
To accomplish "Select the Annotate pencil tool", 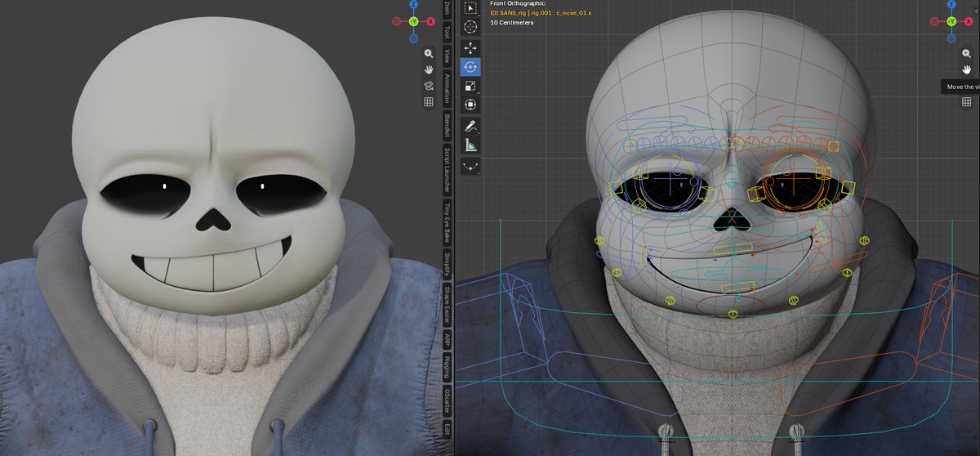I will pos(471,127).
